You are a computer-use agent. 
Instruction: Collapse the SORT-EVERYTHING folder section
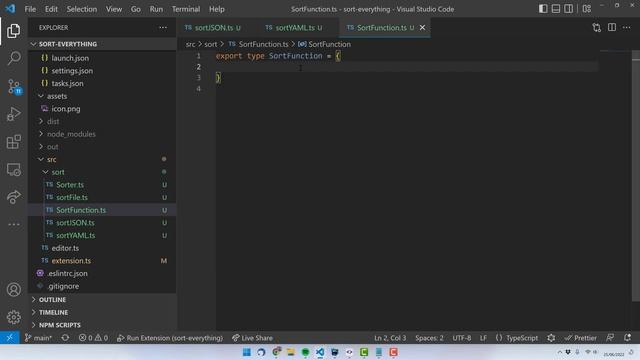(x=102, y=44)
